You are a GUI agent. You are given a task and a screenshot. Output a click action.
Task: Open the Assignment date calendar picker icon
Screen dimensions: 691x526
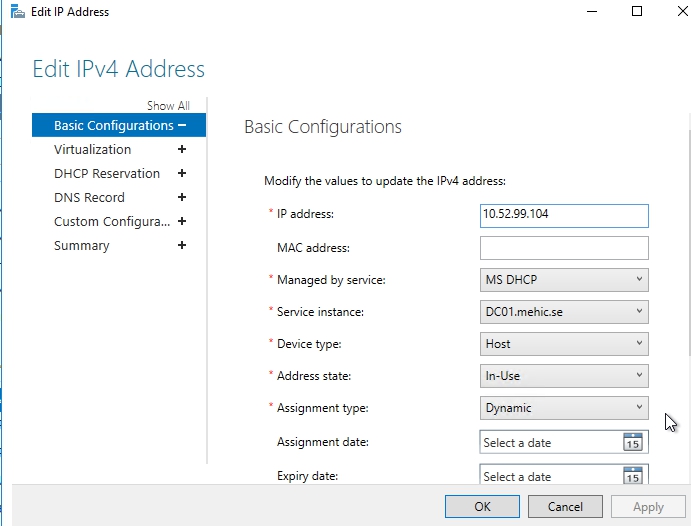coord(632,442)
